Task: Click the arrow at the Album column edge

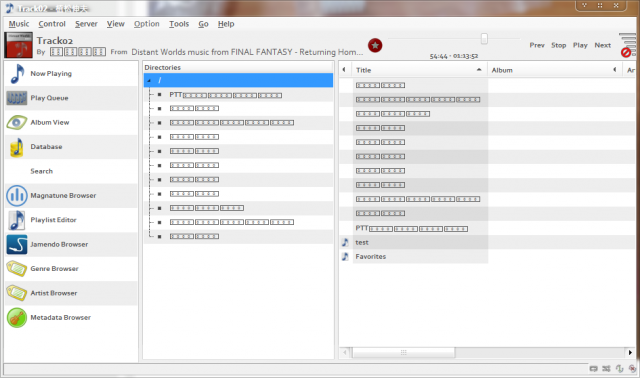Action: 615,70
